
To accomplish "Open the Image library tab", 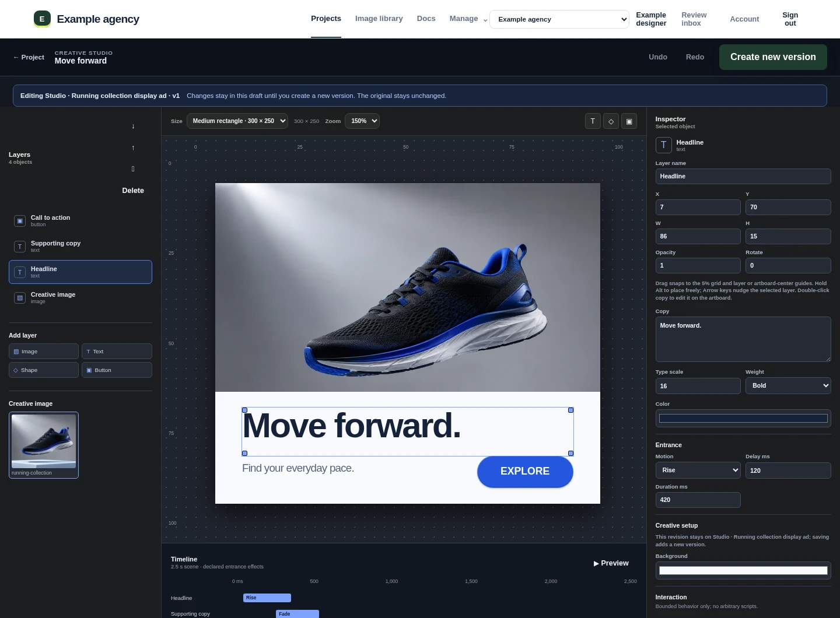I will [x=379, y=19].
